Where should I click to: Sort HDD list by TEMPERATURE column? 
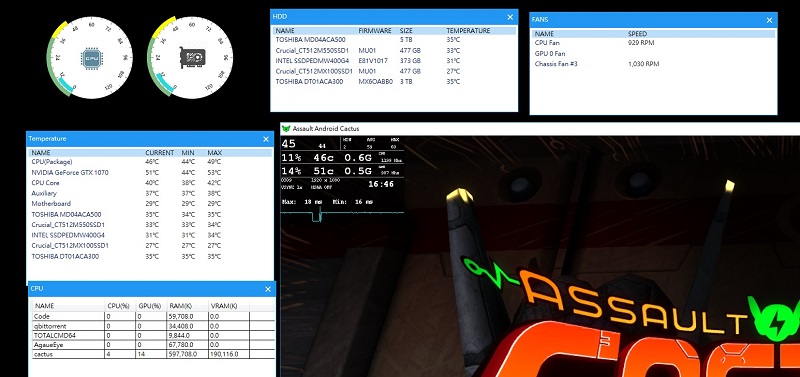468,31
